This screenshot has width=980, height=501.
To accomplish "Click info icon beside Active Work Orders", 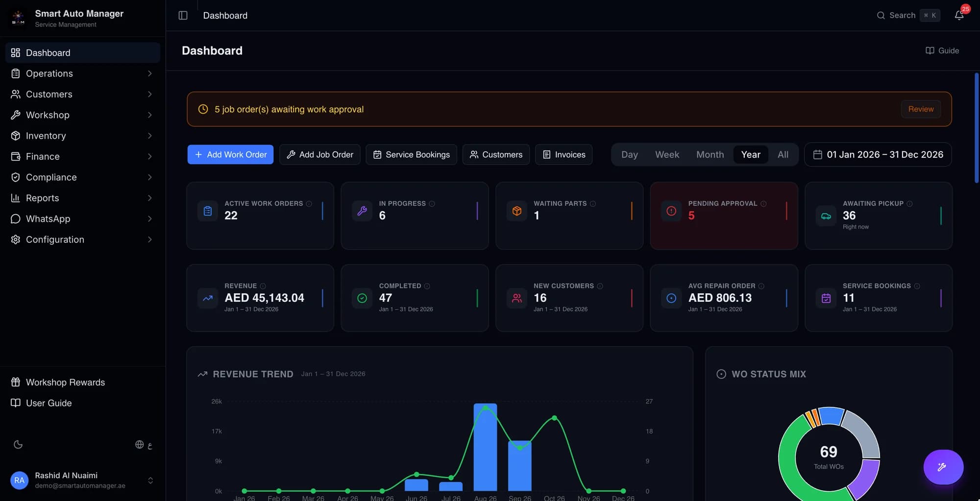I will click(309, 204).
